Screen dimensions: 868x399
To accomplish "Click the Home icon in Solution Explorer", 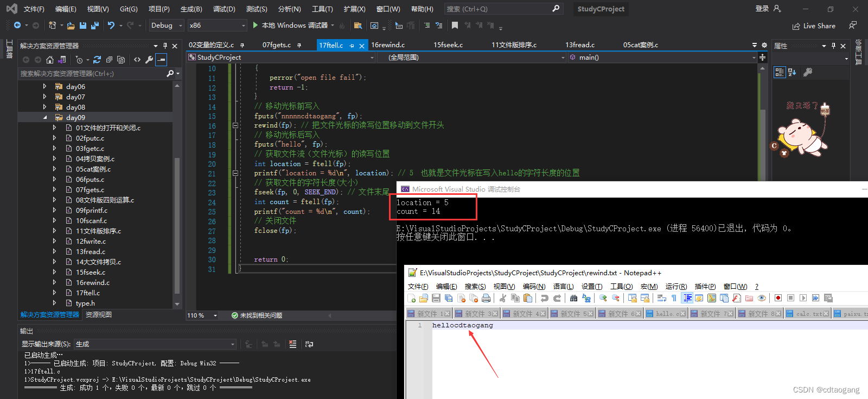I will [50, 60].
